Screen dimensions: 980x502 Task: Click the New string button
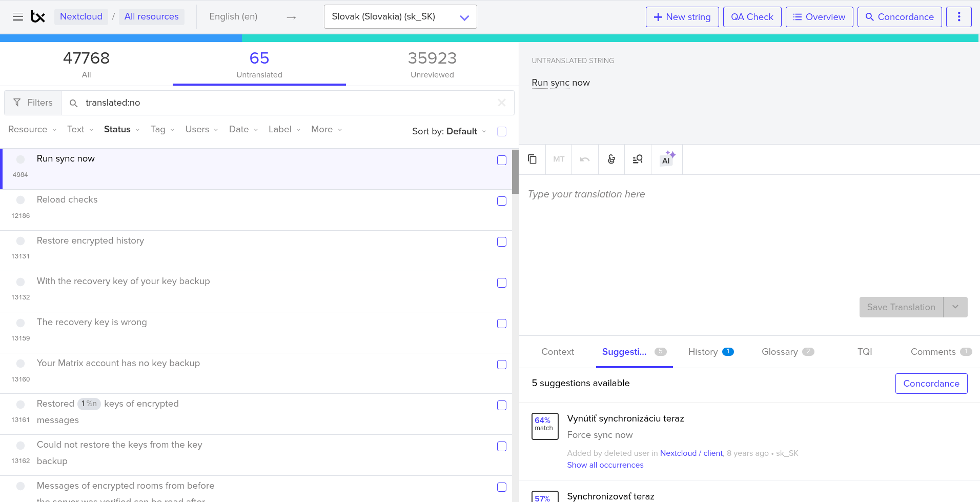click(682, 17)
